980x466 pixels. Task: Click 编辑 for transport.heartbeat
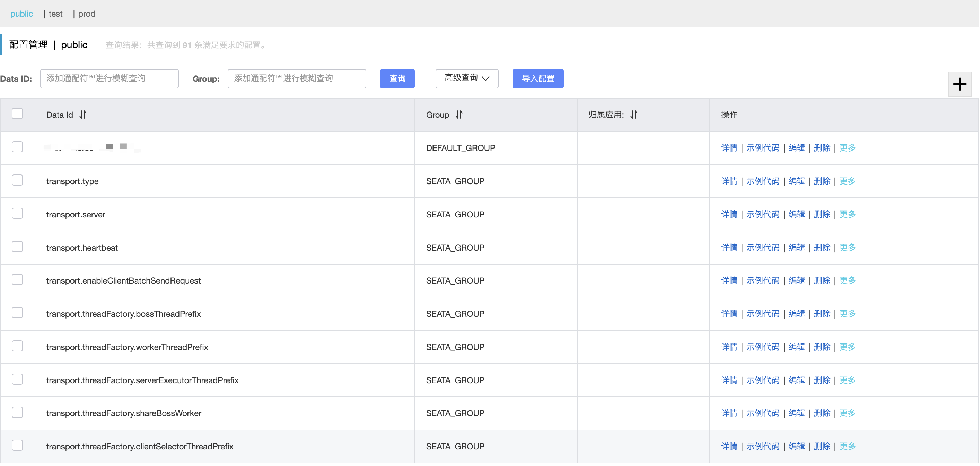point(797,248)
